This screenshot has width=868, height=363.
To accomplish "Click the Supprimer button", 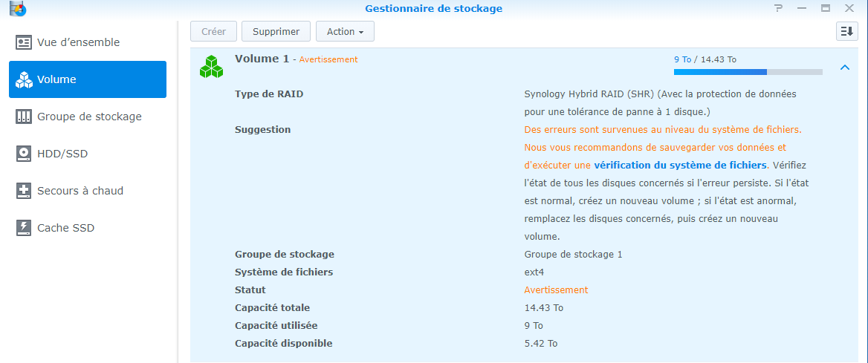I will tap(276, 31).
